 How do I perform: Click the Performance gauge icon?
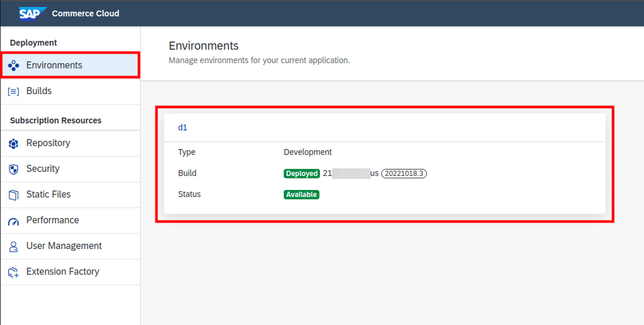[13, 222]
